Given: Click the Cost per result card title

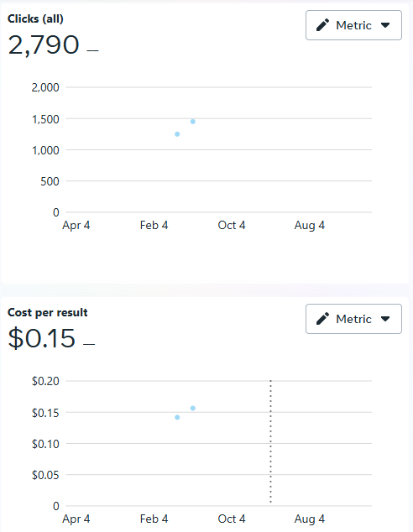Looking at the screenshot, I should [x=48, y=312].
